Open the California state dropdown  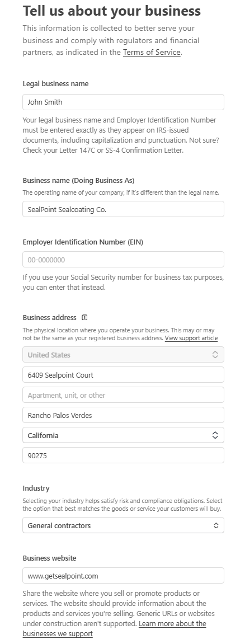coord(123,435)
